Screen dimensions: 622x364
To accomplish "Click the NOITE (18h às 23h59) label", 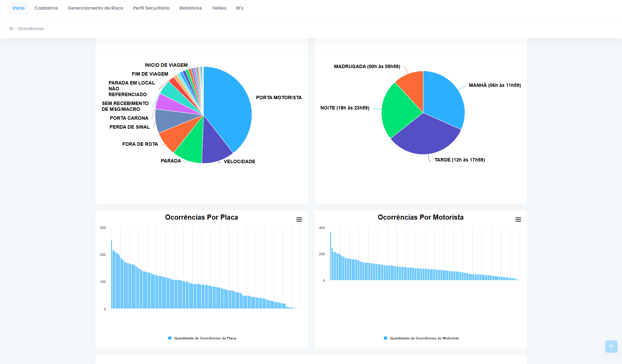I will (x=345, y=108).
